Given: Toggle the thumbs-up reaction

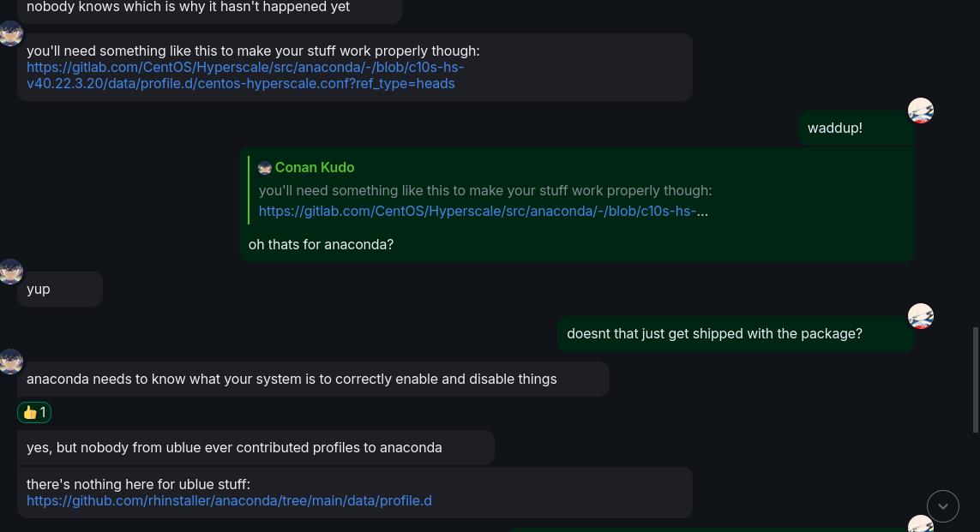Looking at the screenshot, I should pos(34,413).
